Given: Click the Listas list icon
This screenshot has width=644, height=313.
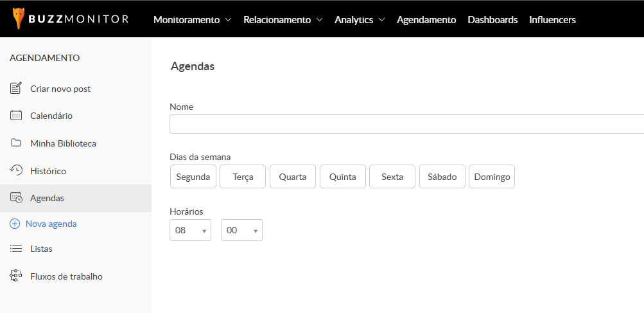Looking at the screenshot, I should pyautogui.click(x=16, y=249).
